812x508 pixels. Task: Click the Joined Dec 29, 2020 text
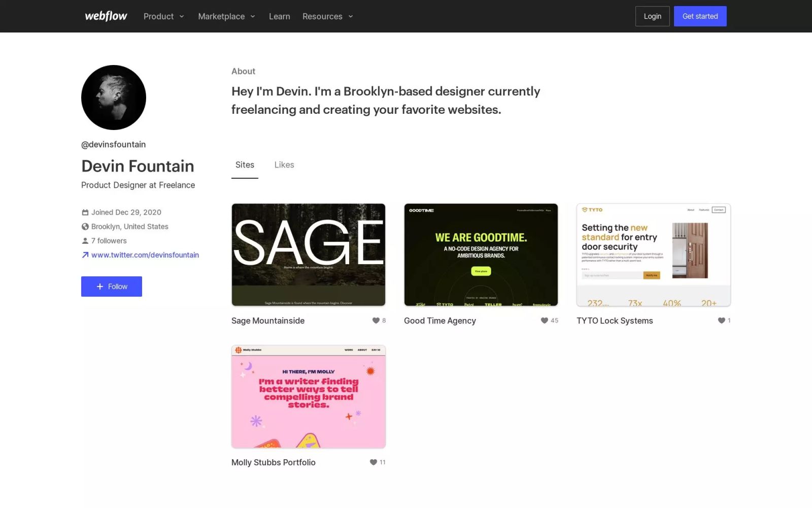click(126, 212)
